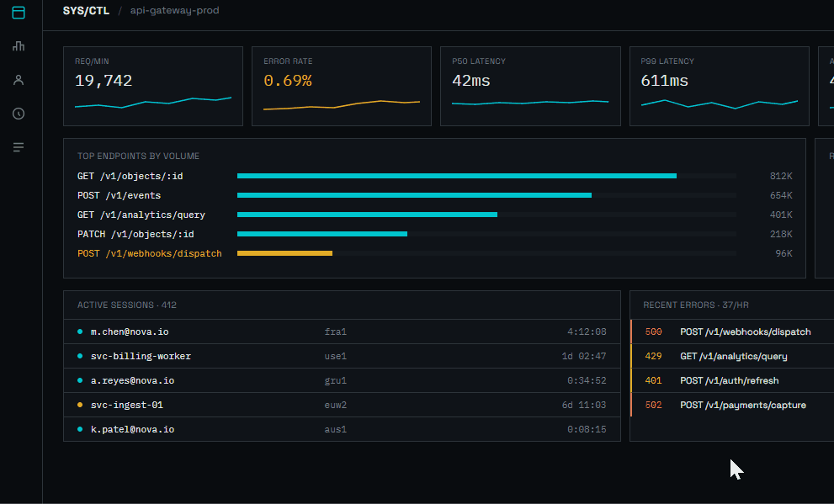Open the clock history sidebar icon
Screen dimensions: 834x504
19,114
